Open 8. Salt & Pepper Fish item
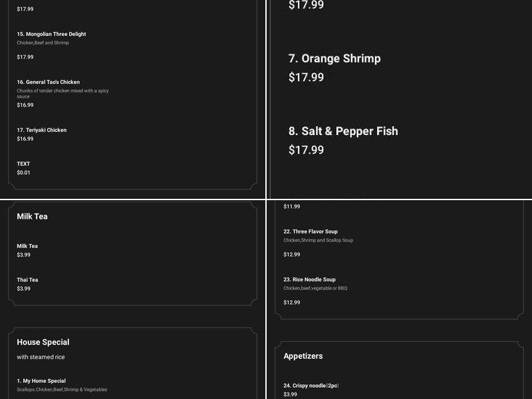 coord(343,131)
